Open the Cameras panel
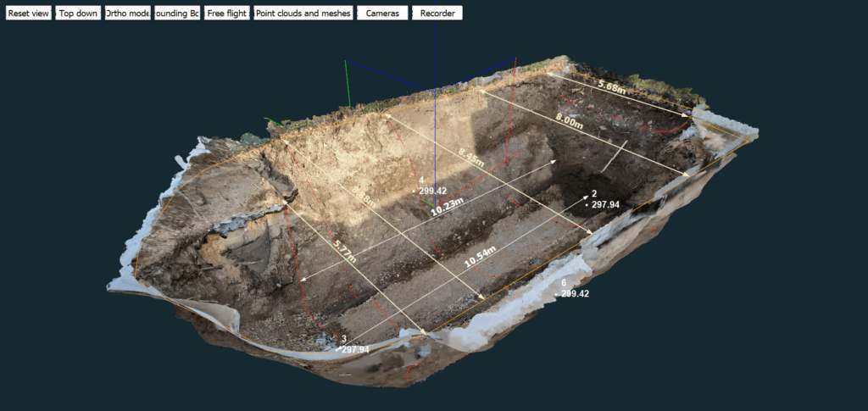This screenshot has height=411, width=868. pos(382,14)
